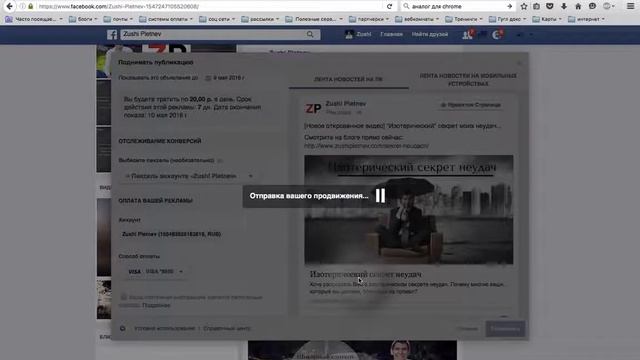Open downloads with the down-arrow icon
The image size is (640, 360).
point(564,6)
